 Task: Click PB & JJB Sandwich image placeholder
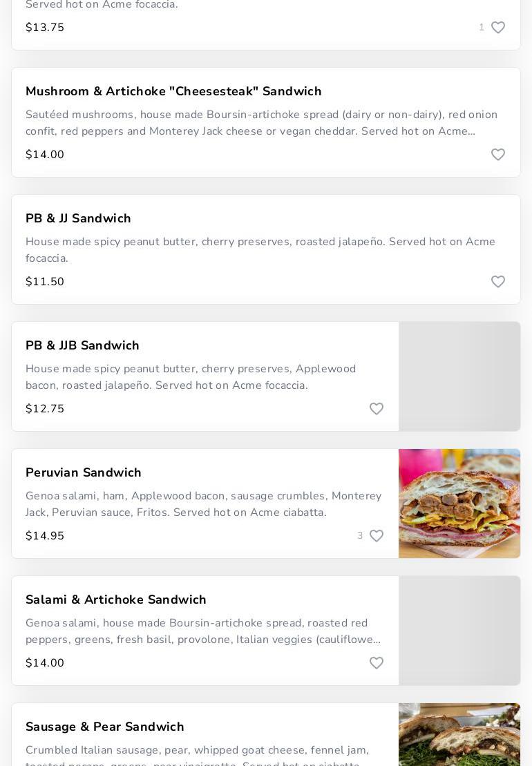pos(459,376)
